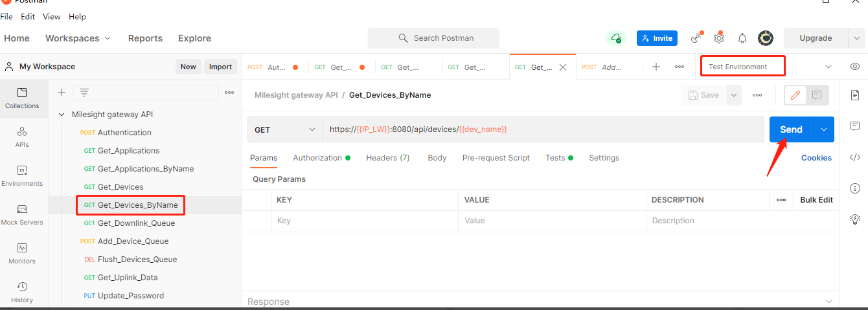Collapse the Milesight gateway API collection
Viewport: 868px width, 310px height.
tap(62, 115)
